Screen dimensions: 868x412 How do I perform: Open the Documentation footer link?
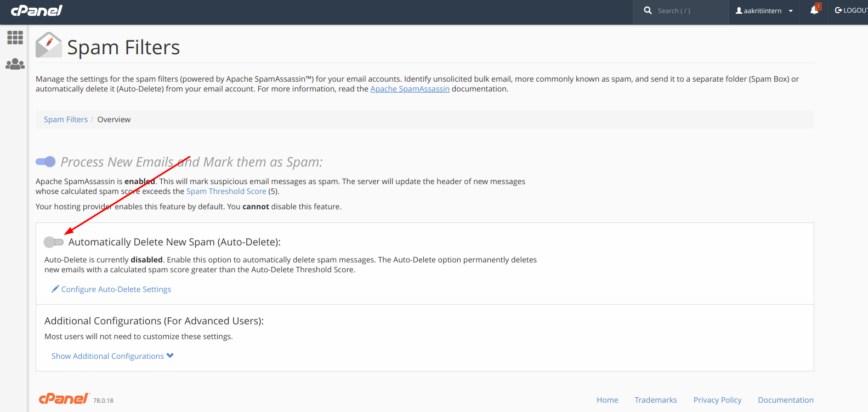pyautogui.click(x=786, y=400)
